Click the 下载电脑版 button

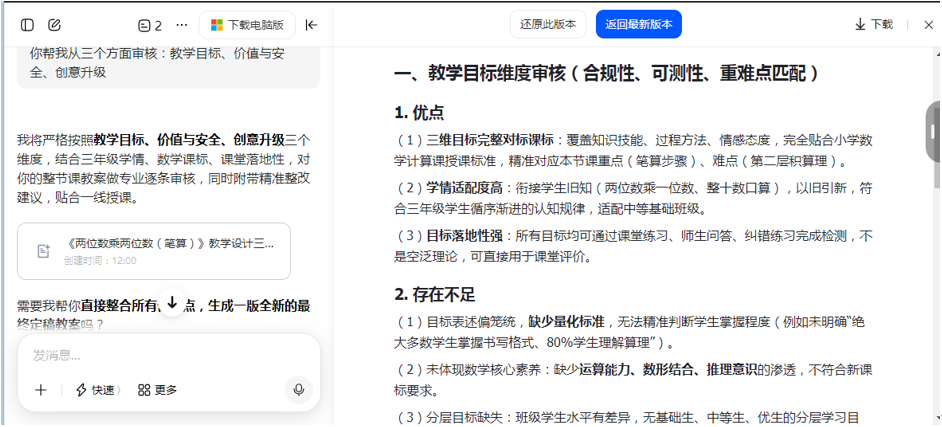(x=246, y=25)
